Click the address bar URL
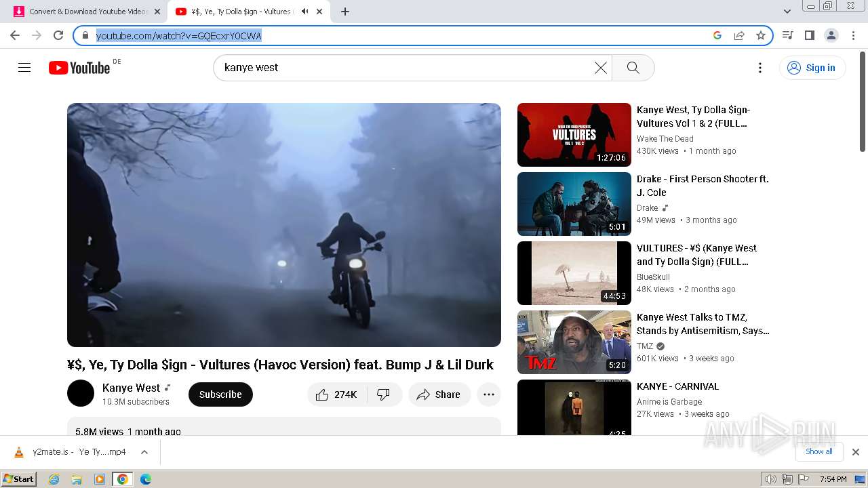The height and width of the screenshot is (488, 868). 178,35
